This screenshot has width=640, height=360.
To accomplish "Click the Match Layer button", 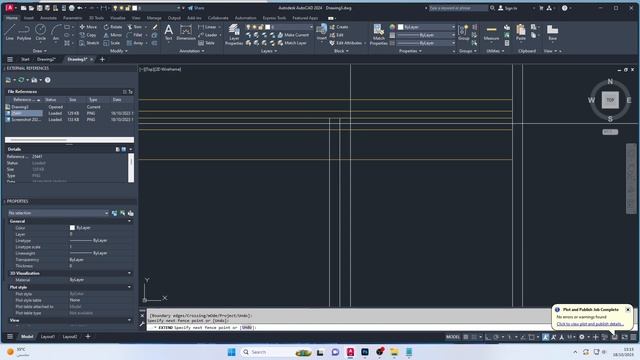I will point(292,43).
